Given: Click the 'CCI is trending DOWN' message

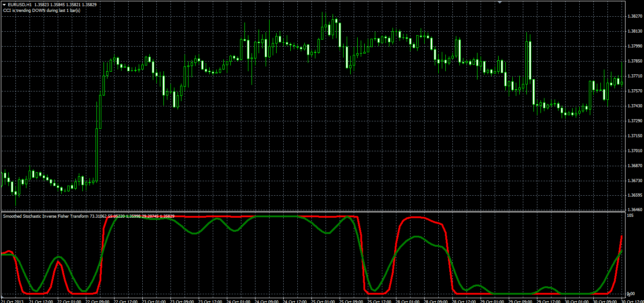Looking at the screenshot, I should (42, 10).
